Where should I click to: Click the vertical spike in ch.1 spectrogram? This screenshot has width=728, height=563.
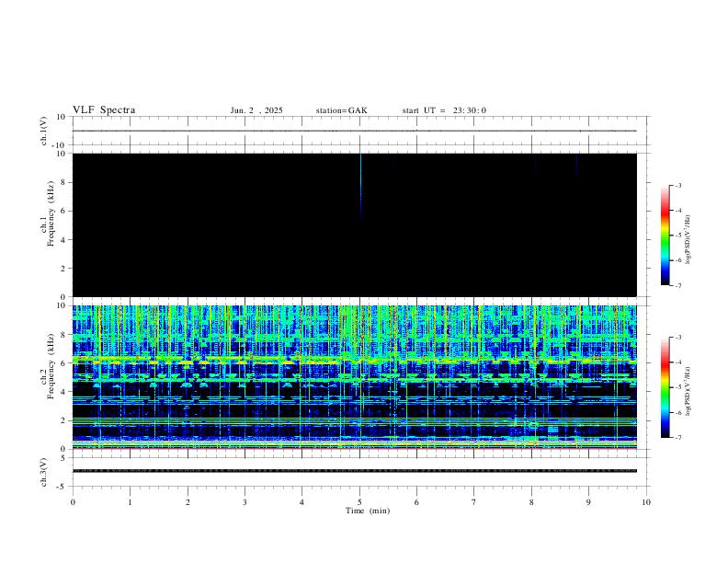360,186
